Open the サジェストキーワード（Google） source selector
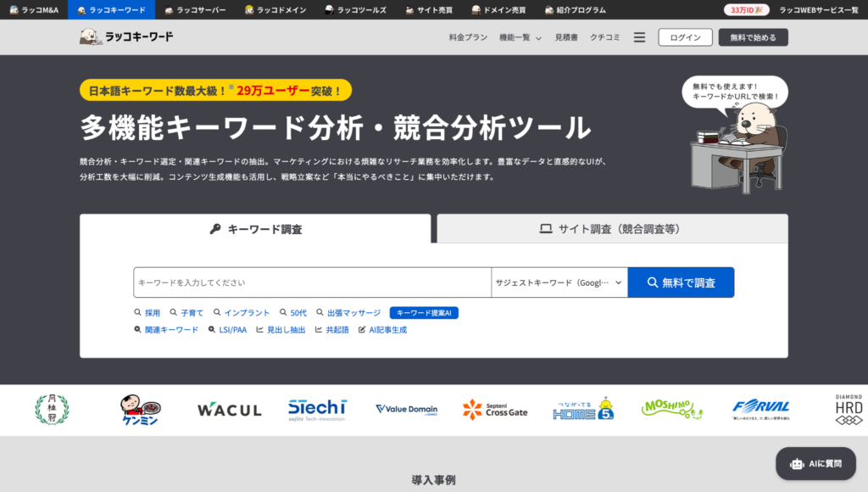Viewport: 868px width, 492px height. pos(559,282)
